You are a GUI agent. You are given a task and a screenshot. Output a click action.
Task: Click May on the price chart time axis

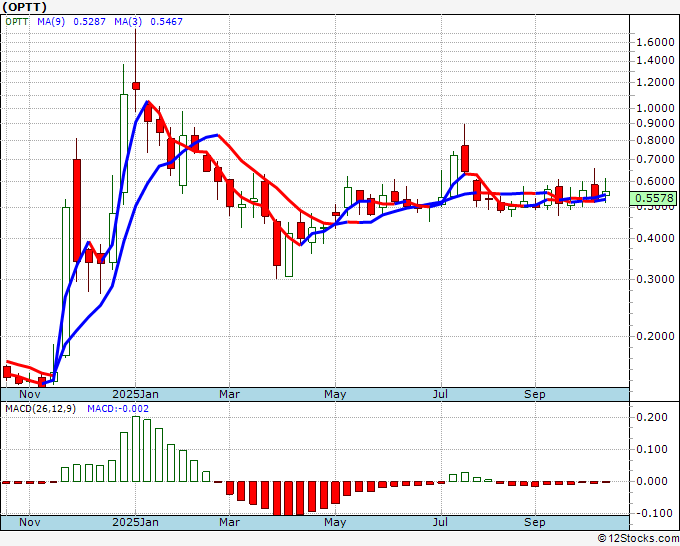pyautogui.click(x=335, y=394)
